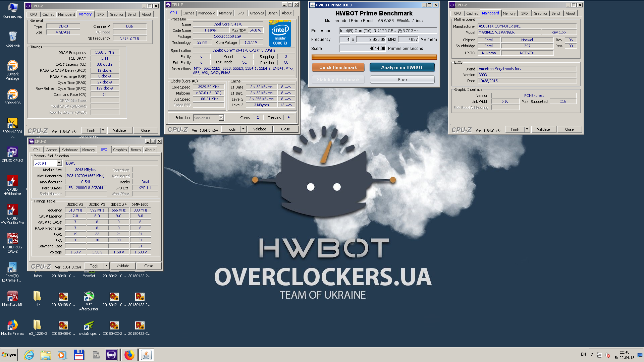This screenshot has height=362, width=644.
Task: Open the About tab in SPD CPU-Z window
Action: point(150,150)
